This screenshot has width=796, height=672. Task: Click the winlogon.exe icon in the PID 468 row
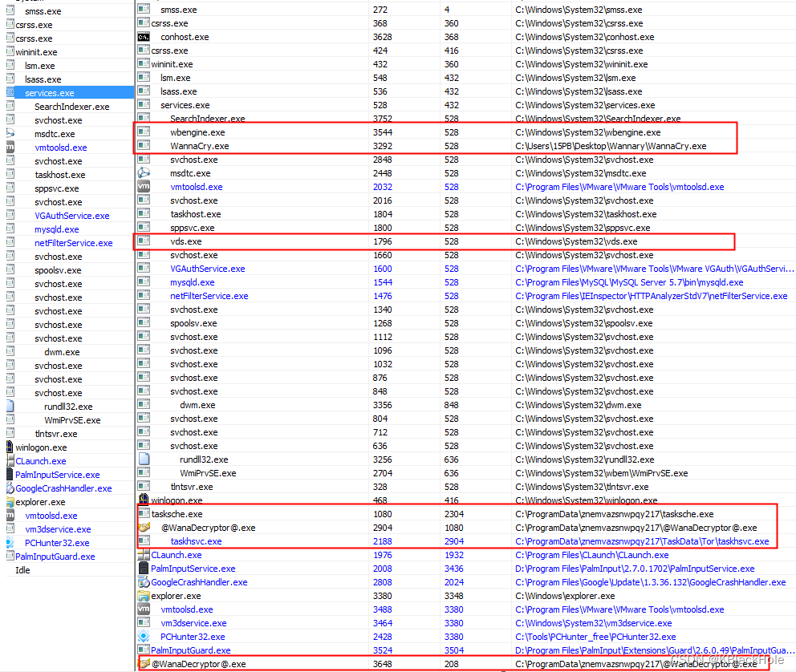tap(144, 499)
